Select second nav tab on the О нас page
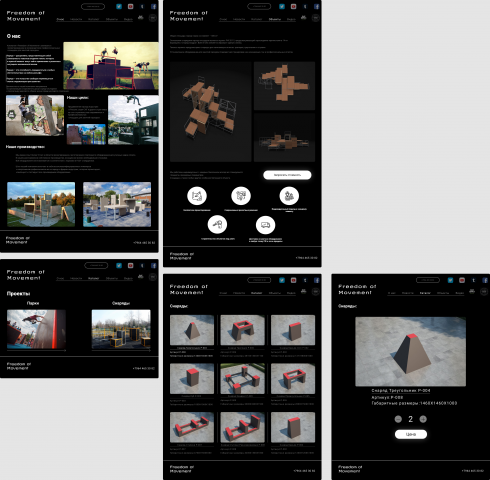The height and width of the screenshot is (480, 490). (76, 19)
